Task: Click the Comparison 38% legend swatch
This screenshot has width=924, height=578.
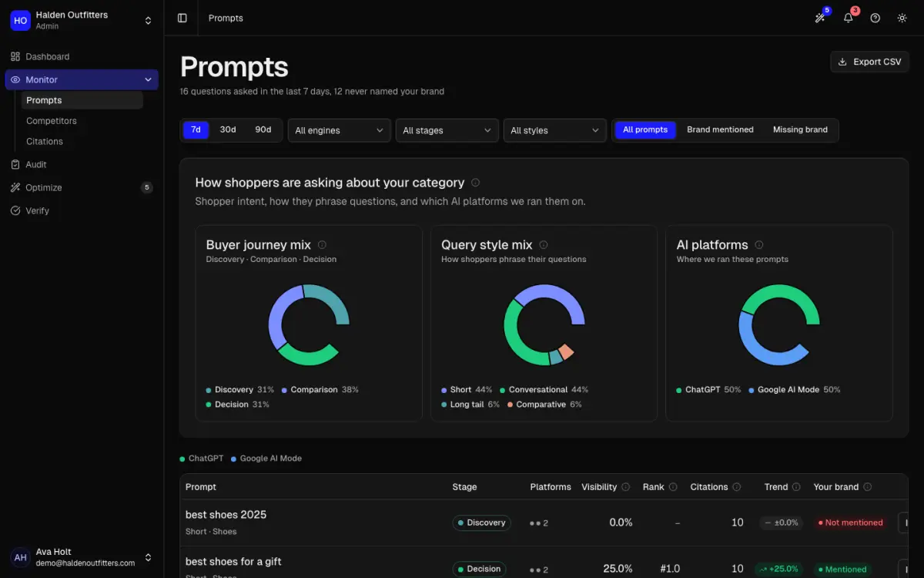Action: click(285, 390)
